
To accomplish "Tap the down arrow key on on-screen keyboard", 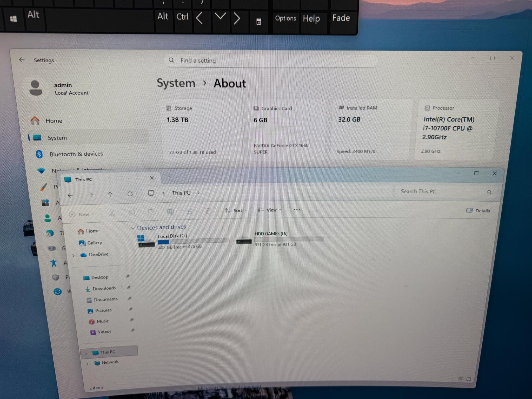I will click(x=220, y=17).
